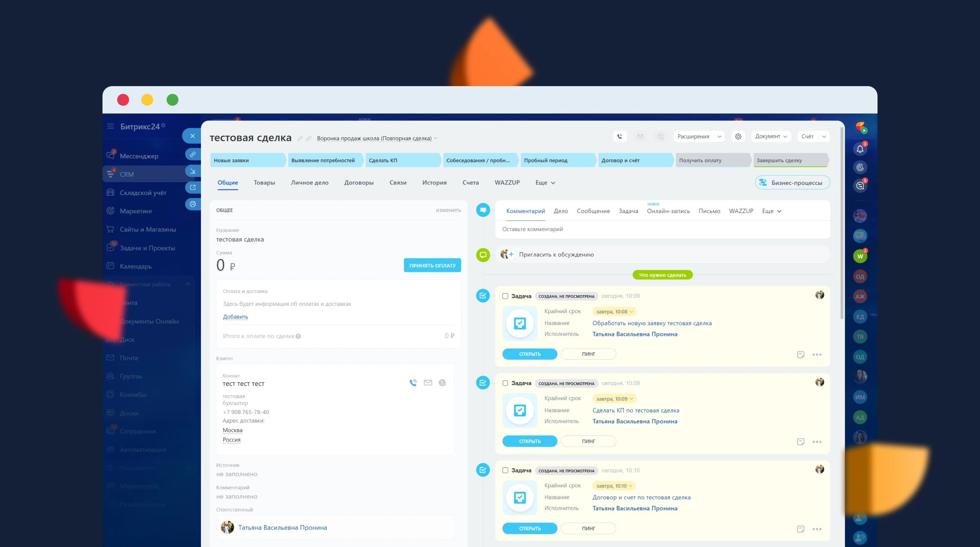Check the task 'Обработать новую заявку' checkbox

click(x=505, y=296)
